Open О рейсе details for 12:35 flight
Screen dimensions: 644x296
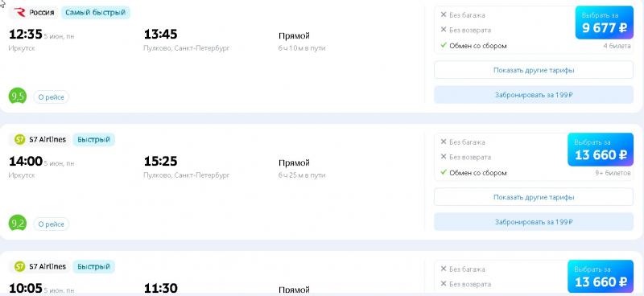pyautogui.click(x=52, y=97)
